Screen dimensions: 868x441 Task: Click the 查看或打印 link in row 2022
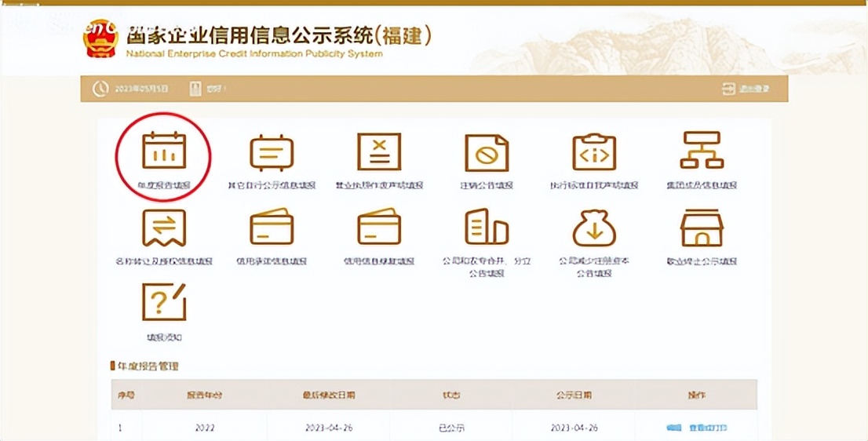click(x=708, y=428)
